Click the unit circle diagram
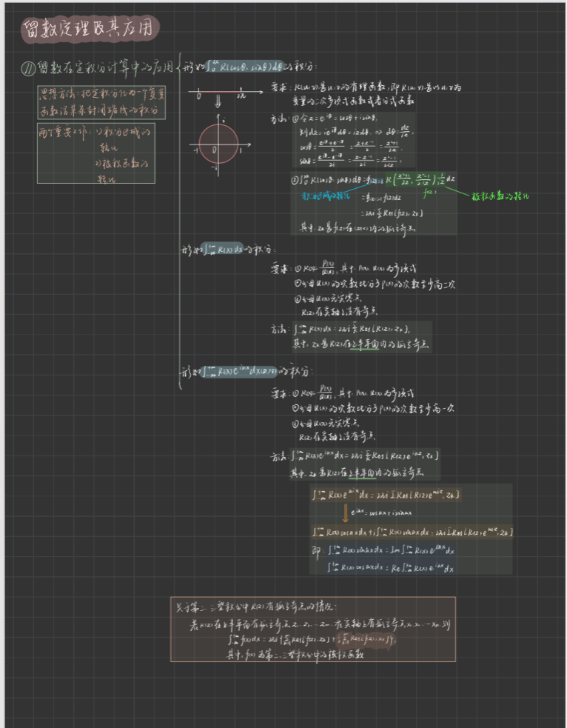The width and height of the screenshot is (567, 728). point(218,145)
